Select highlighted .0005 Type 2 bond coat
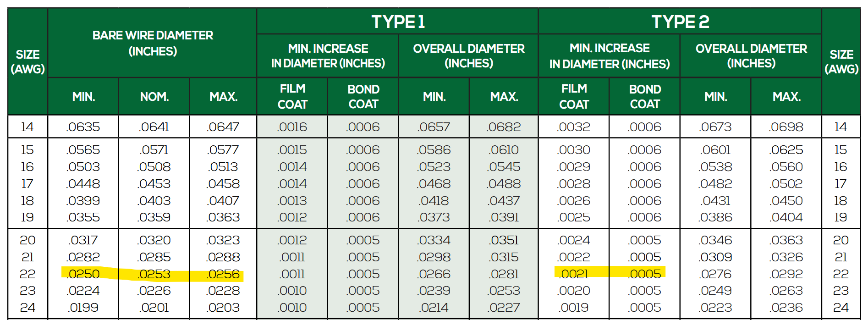The height and width of the screenshot is (320, 868). tap(645, 274)
